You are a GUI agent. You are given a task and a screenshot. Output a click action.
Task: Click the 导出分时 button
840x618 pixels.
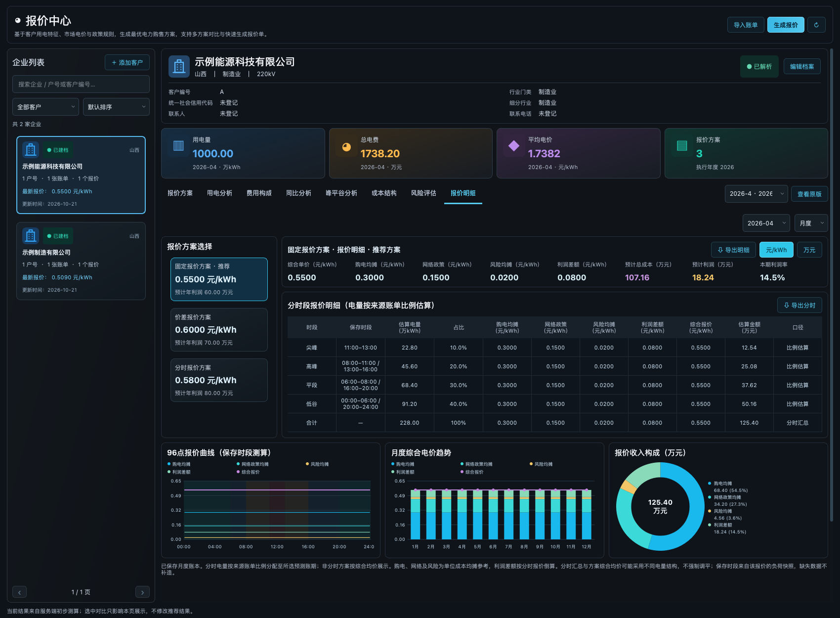tap(799, 305)
